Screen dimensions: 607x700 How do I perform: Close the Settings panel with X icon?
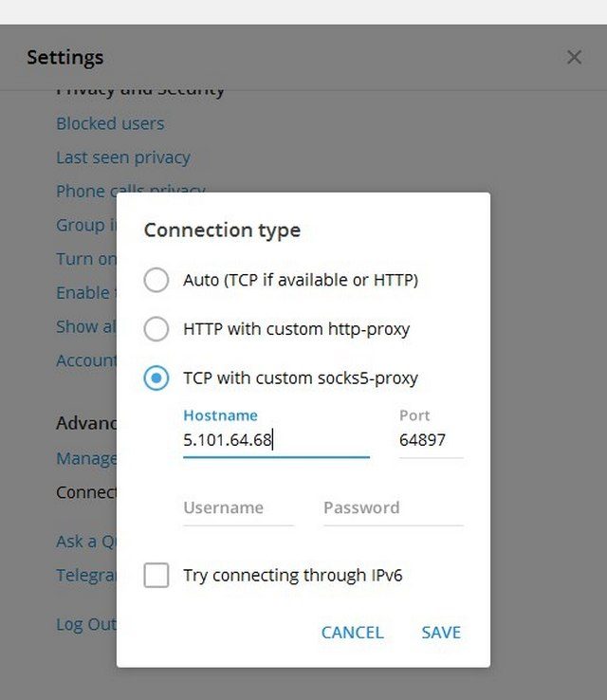coord(574,57)
